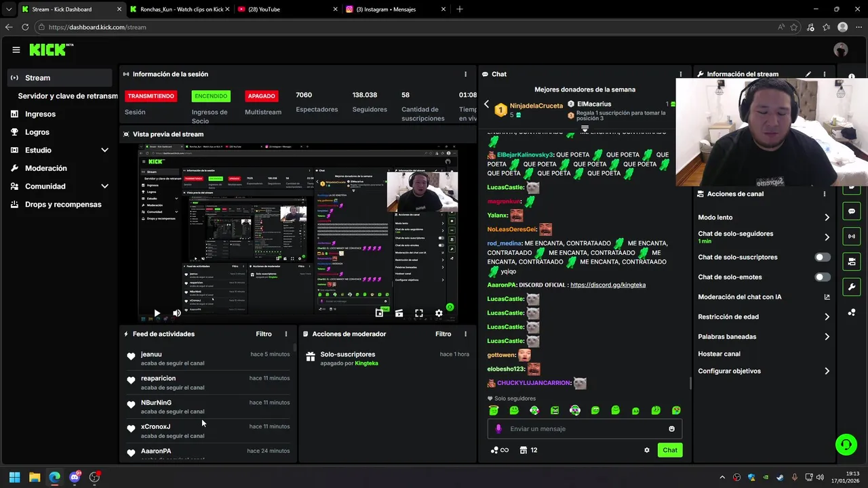The image size is (868, 488).
Task: Open the gift shop icon showing 12
Action: [529, 450]
